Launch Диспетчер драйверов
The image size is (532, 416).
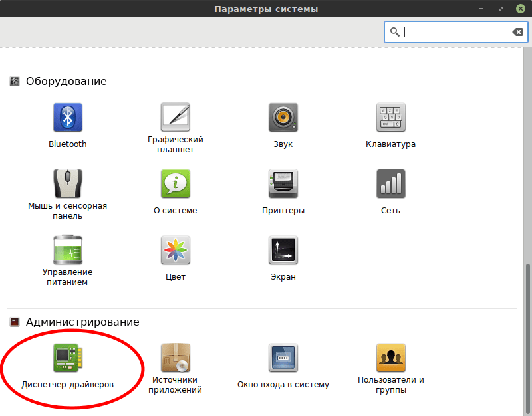point(67,359)
